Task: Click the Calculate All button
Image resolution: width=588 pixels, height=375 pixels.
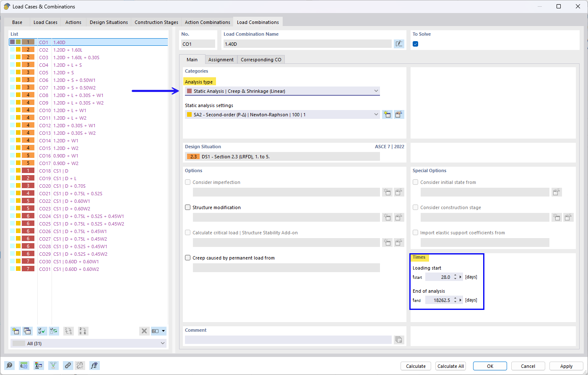Action: tap(450, 366)
